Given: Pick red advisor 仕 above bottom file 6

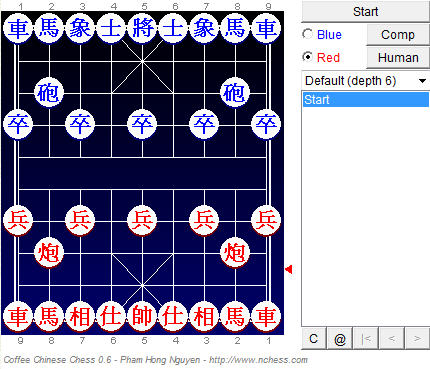Looking at the screenshot, I should pyautogui.click(x=111, y=316).
